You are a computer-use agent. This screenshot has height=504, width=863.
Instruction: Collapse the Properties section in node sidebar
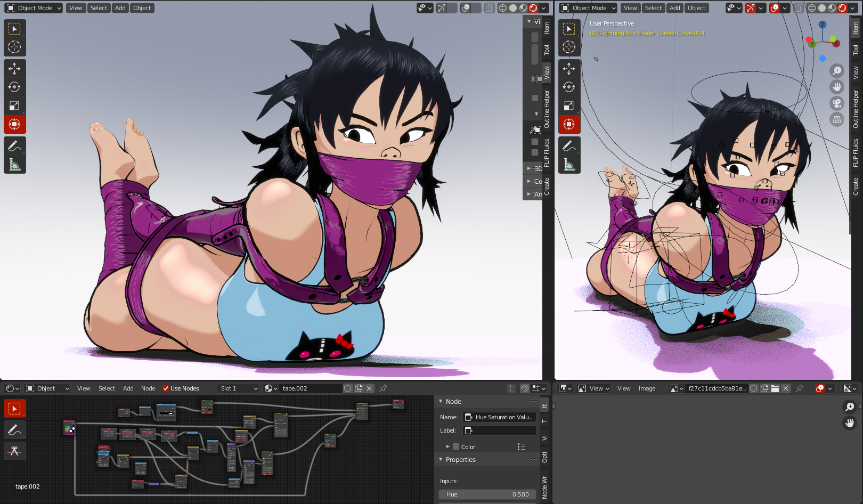(x=441, y=459)
